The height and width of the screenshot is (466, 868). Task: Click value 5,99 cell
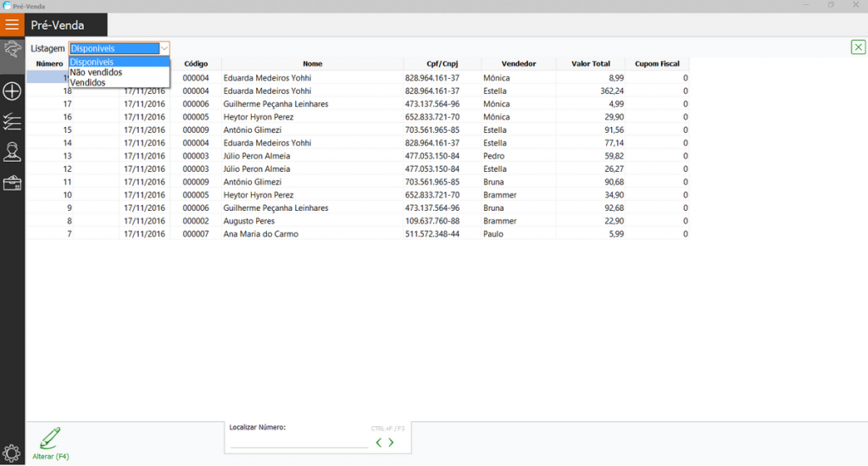[x=616, y=234]
